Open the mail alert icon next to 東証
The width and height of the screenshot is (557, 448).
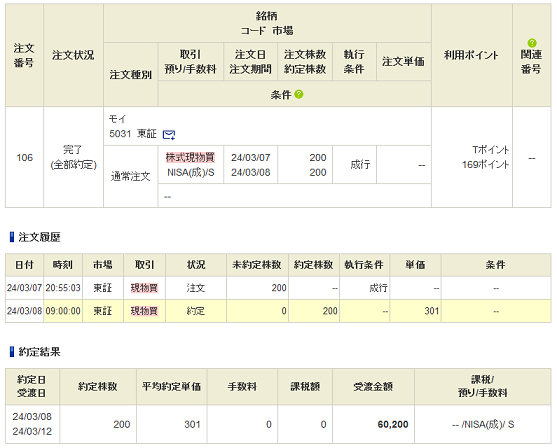(x=169, y=135)
